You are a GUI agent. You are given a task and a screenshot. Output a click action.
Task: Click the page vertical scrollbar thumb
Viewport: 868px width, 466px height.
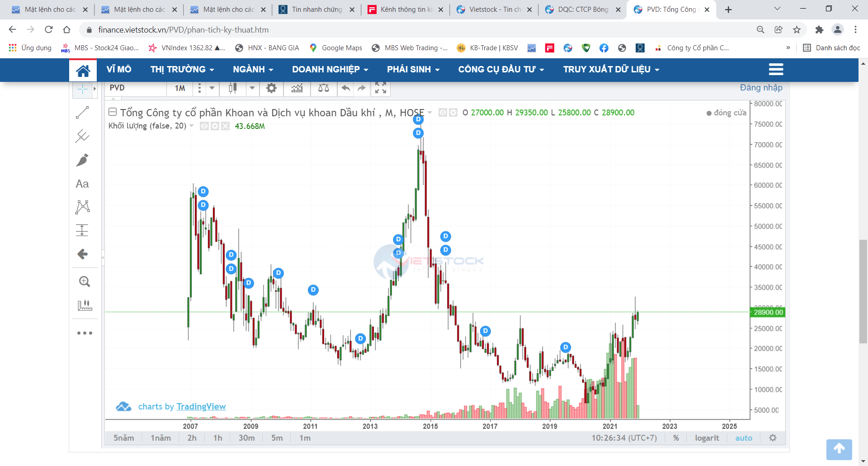[863, 292]
